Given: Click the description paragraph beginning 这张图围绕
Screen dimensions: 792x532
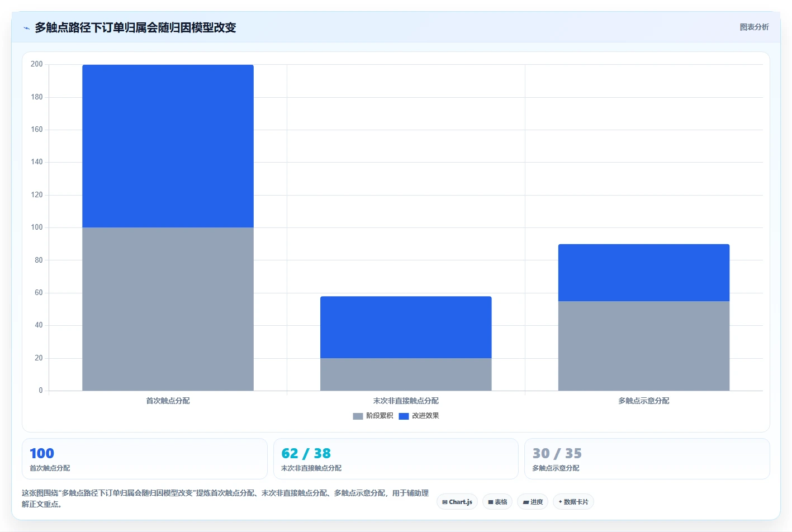Looking at the screenshot, I should [x=225, y=498].
